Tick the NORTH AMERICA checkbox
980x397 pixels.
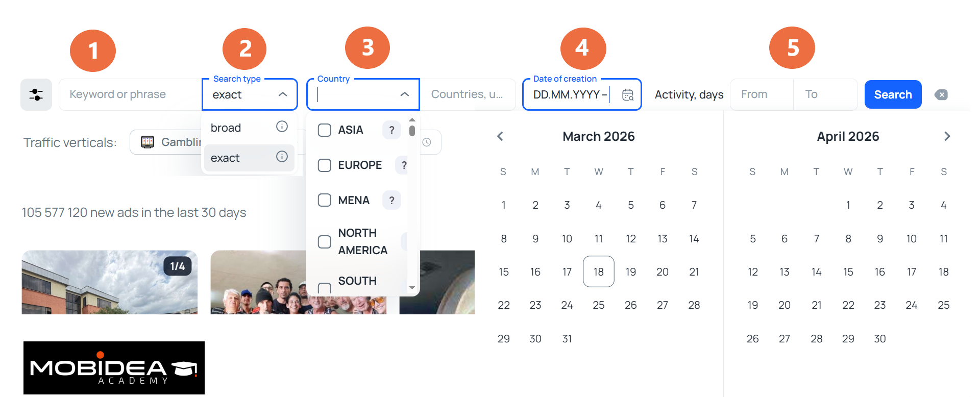click(x=325, y=242)
